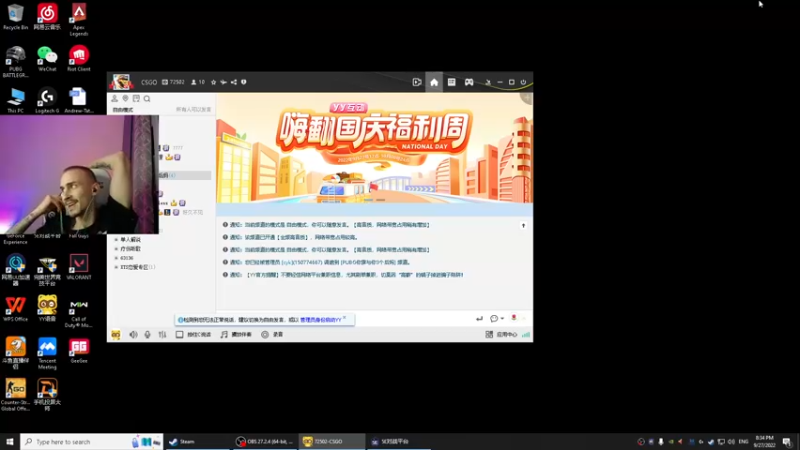The image size is (800, 450).
Task: Click the taskbar search box
Action: [92, 442]
